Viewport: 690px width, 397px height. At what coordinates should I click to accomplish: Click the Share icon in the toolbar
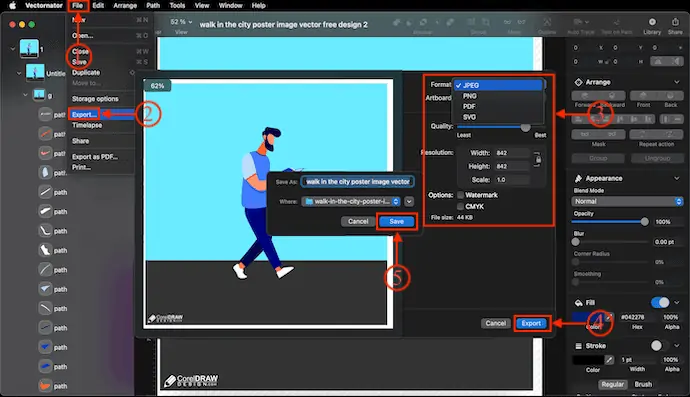coord(675,22)
